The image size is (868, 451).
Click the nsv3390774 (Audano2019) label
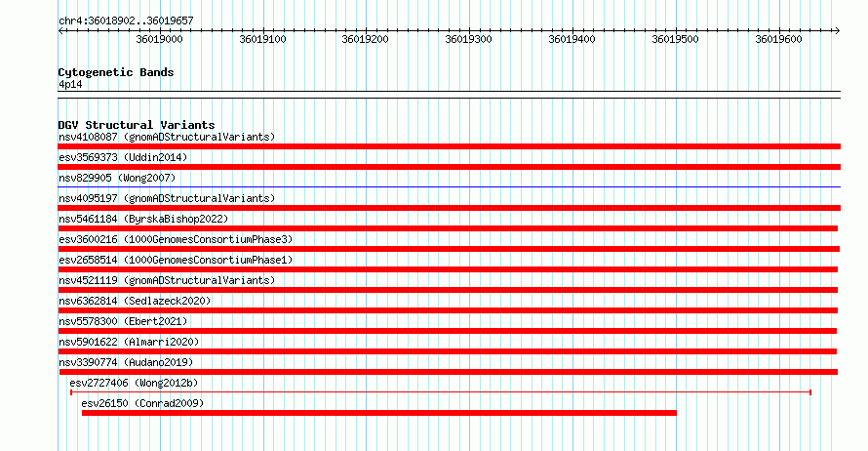coord(126,362)
